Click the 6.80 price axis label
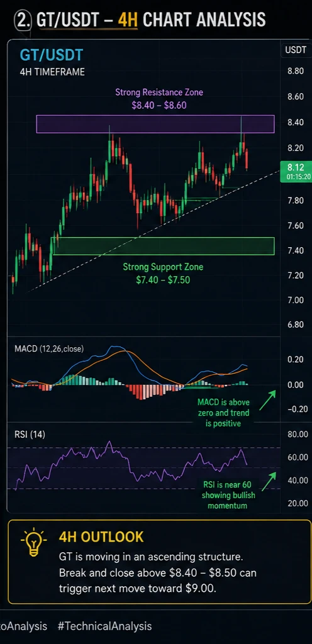Viewport: 312px width, 644px height. [296, 325]
